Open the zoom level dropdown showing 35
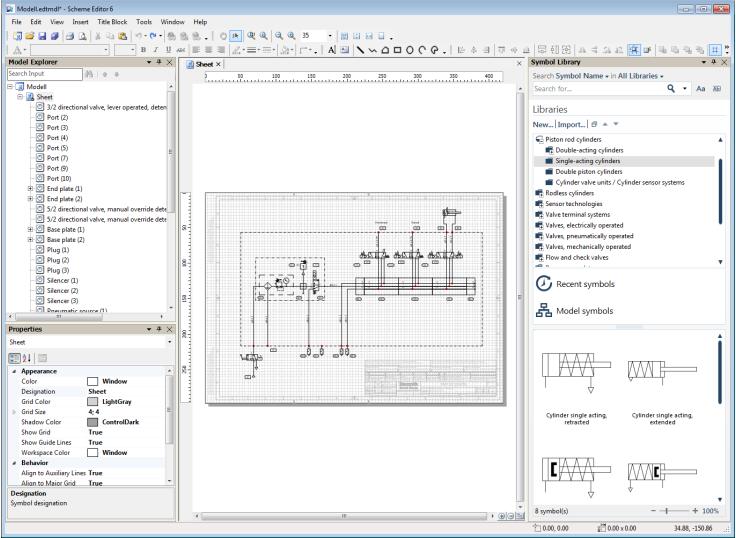The image size is (736, 538). (x=330, y=36)
